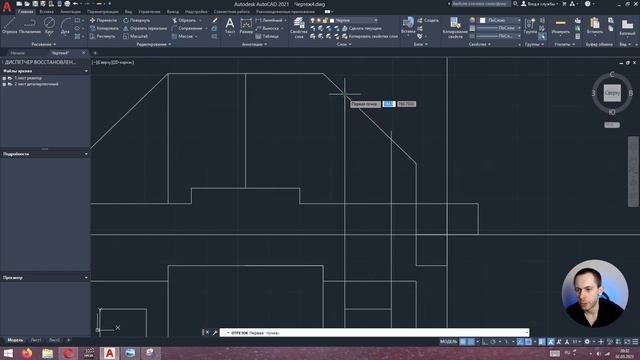Click the Растянуть (Stretch) tool
The width and height of the screenshot is (640, 360).
click(x=102, y=36)
